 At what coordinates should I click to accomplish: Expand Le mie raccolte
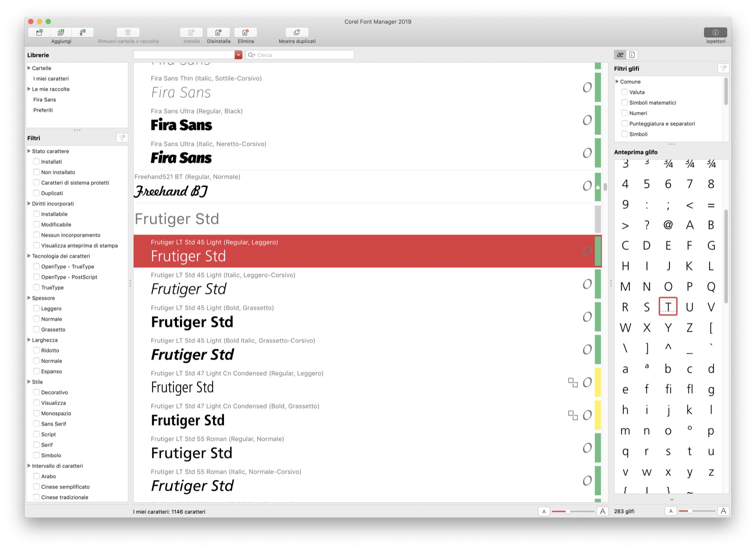click(29, 89)
